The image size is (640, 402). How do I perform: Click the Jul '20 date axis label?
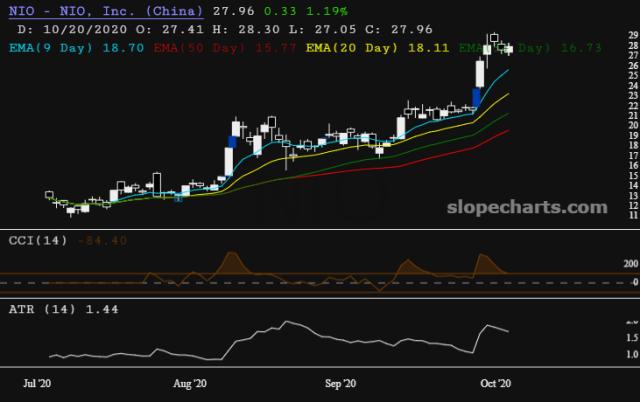coord(39,383)
